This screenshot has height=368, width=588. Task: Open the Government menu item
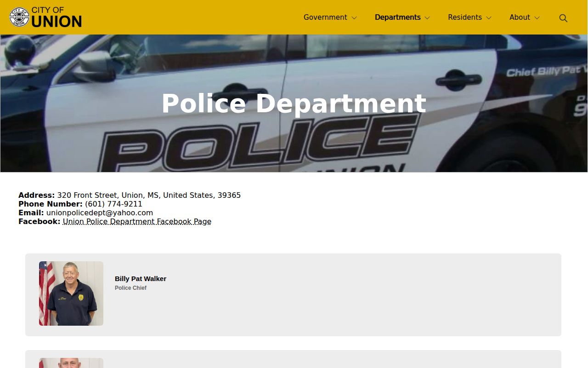(325, 17)
